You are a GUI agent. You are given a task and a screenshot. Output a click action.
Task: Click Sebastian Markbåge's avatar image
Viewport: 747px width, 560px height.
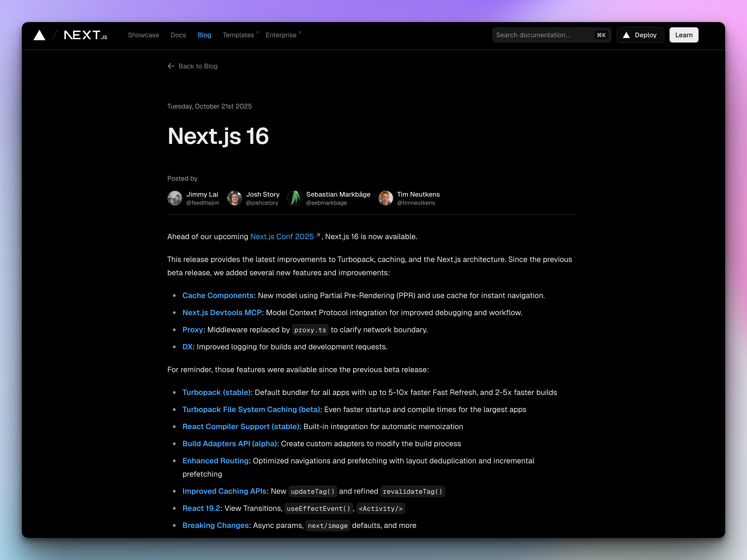click(x=294, y=198)
